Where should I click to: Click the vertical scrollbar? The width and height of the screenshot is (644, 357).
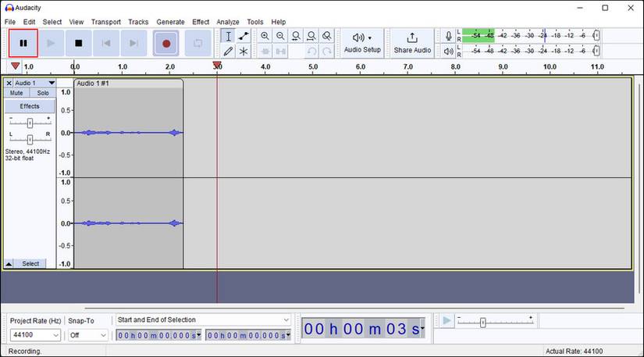(639, 187)
